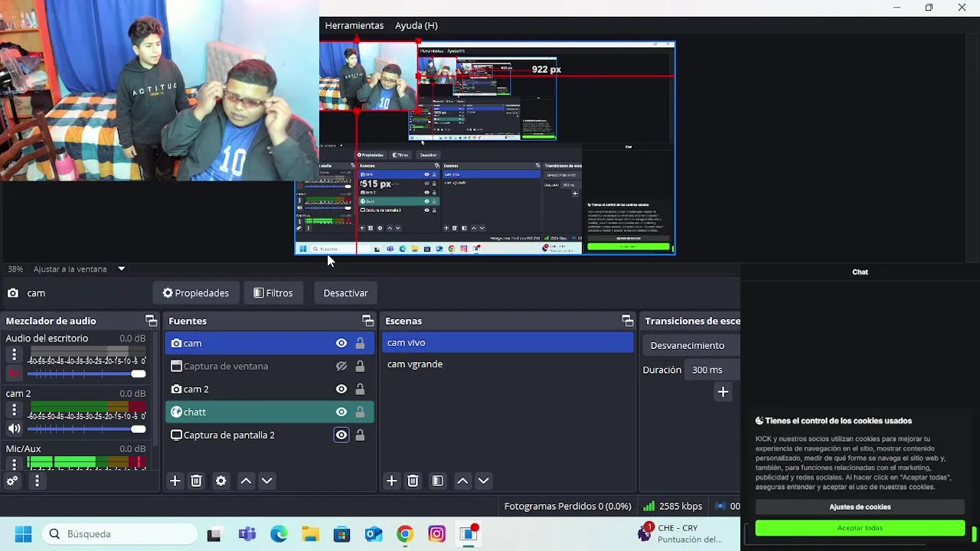Add a new scene in Escenas
Viewport: 980px width, 551px height.
pyautogui.click(x=391, y=481)
